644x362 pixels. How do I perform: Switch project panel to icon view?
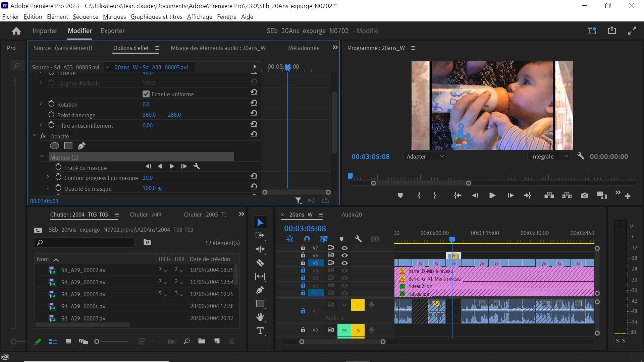click(68, 342)
